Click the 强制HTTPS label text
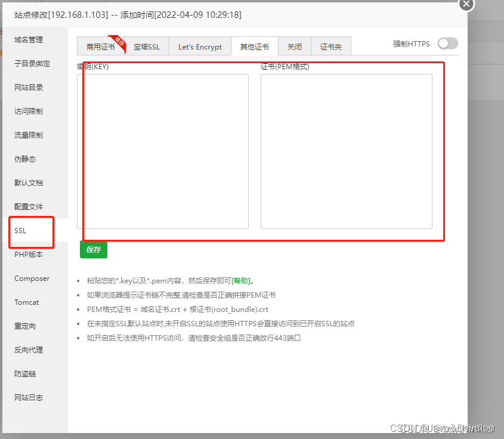The height and width of the screenshot is (439, 504). [x=412, y=44]
